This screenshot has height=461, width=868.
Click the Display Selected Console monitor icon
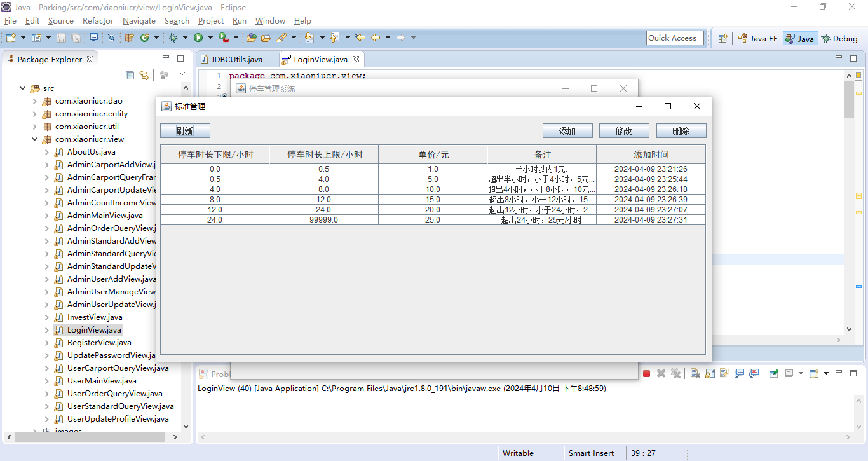coord(789,373)
